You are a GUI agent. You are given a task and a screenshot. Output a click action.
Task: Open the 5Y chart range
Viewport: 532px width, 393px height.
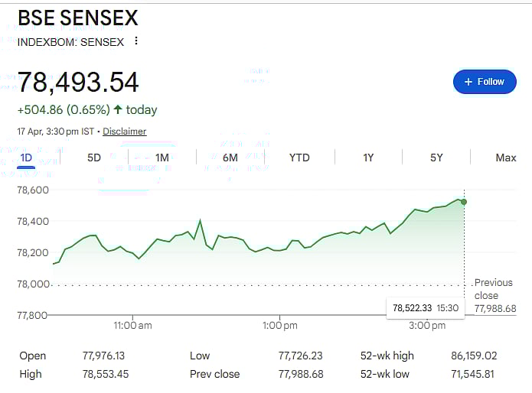(436, 158)
